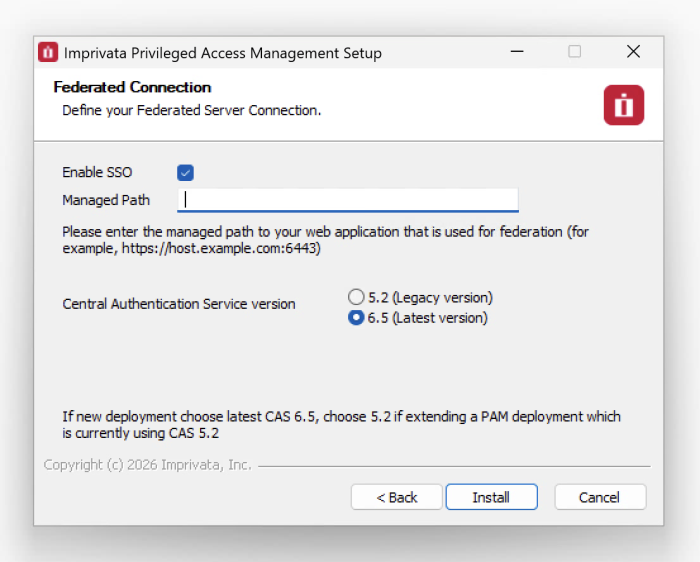This screenshot has height=562, width=700.
Task: Click the Copyright Imprivata footer text
Action: point(148,465)
